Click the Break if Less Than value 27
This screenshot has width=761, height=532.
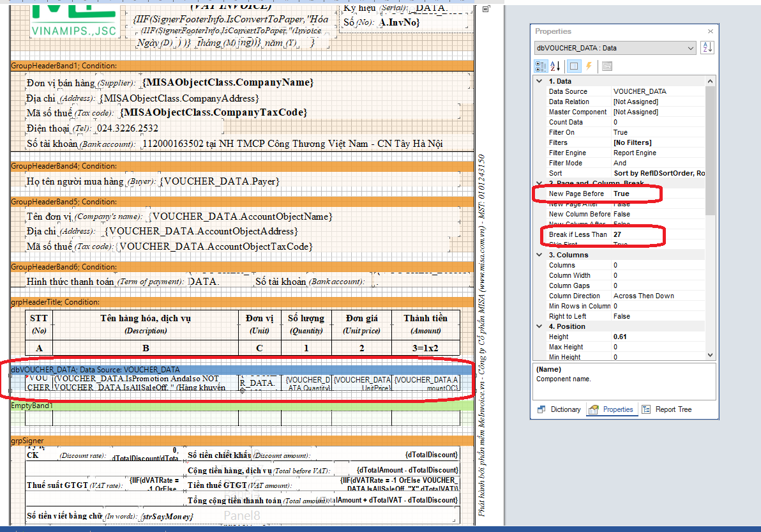point(617,234)
